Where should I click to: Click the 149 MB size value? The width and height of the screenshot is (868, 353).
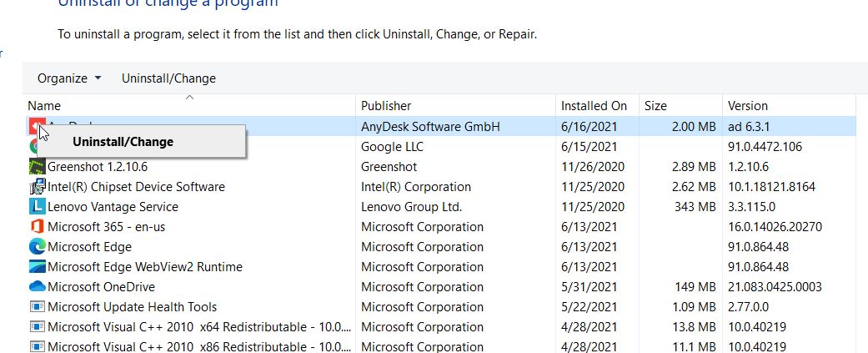point(695,286)
